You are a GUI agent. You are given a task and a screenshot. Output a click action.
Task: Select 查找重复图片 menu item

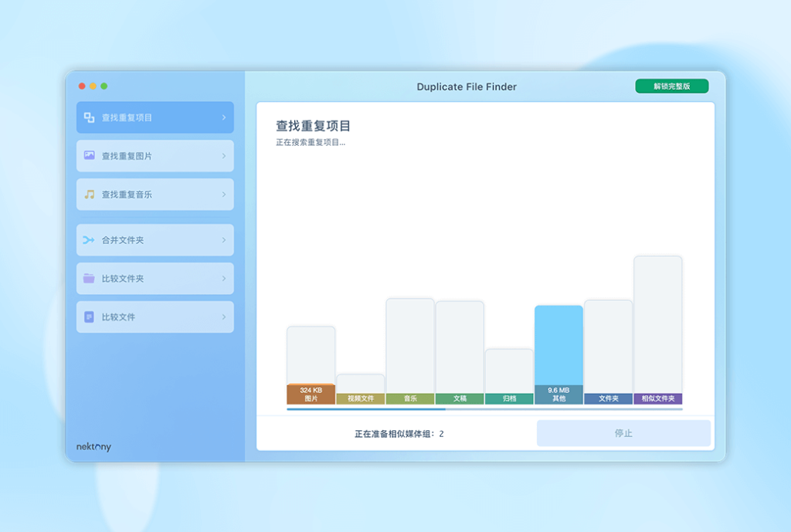[154, 156]
